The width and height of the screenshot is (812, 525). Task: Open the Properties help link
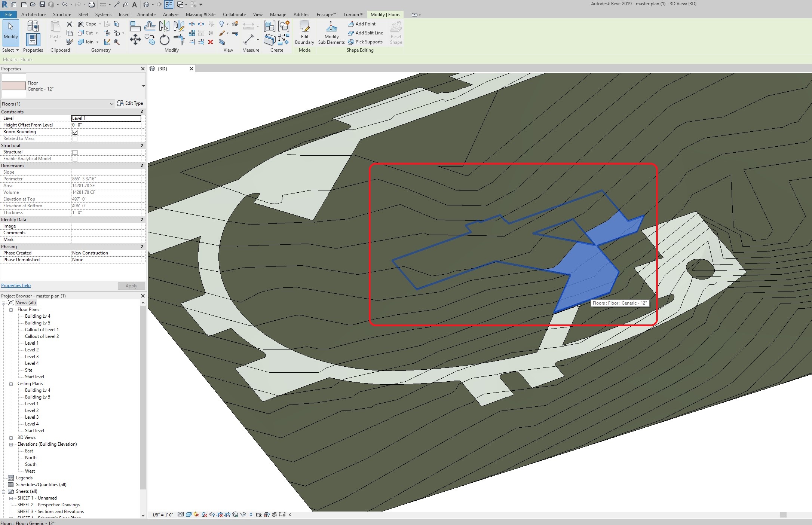[16, 286]
